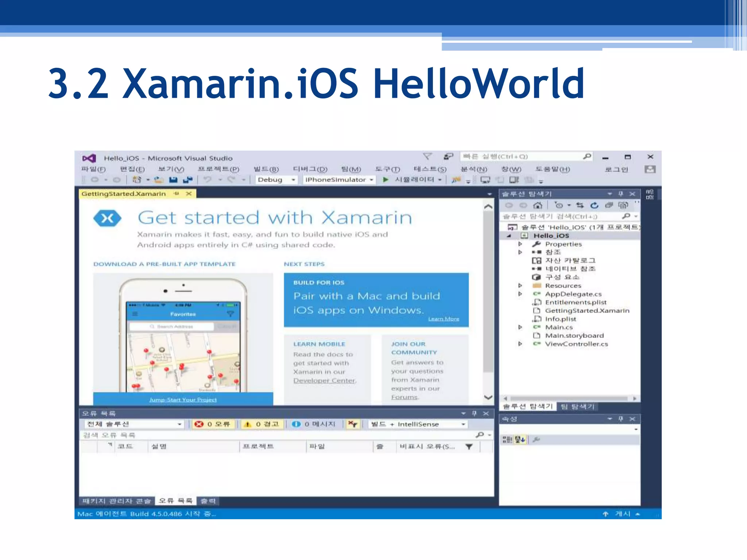Click the Quick Launch search magnifier icon

click(x=587, y=156)
